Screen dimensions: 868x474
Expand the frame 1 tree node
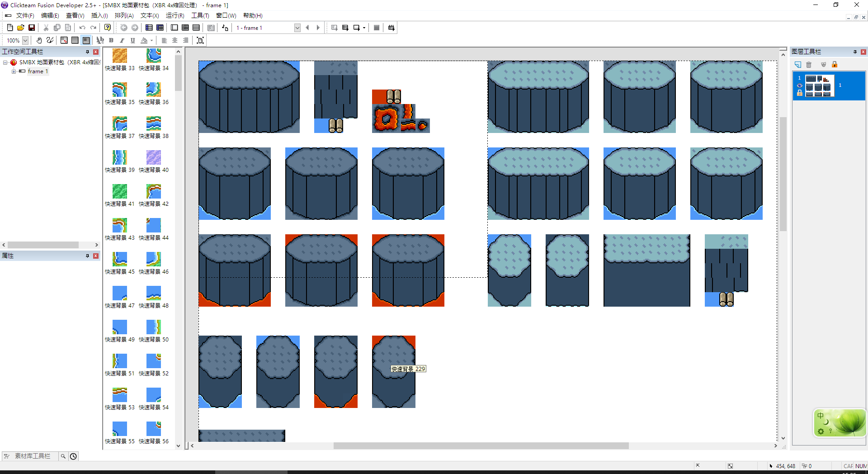(x=14, y=71)
